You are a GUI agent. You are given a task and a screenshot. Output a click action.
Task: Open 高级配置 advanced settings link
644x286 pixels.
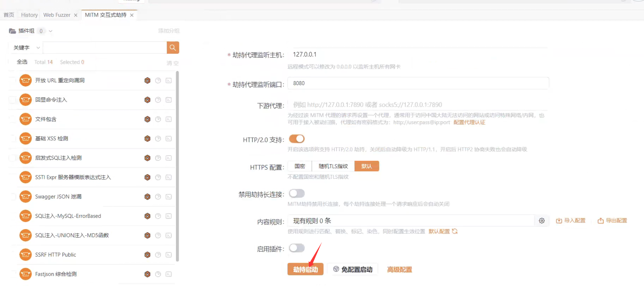point(399,269)
